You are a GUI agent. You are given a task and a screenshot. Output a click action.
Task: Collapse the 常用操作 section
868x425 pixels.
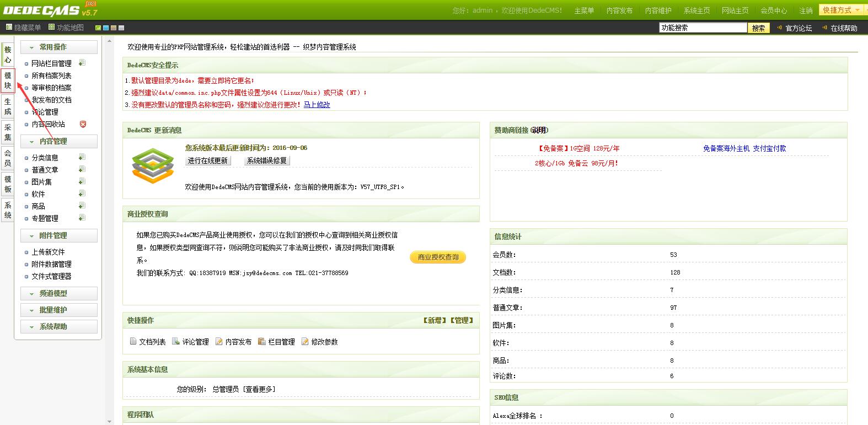[x=59, y=47]
